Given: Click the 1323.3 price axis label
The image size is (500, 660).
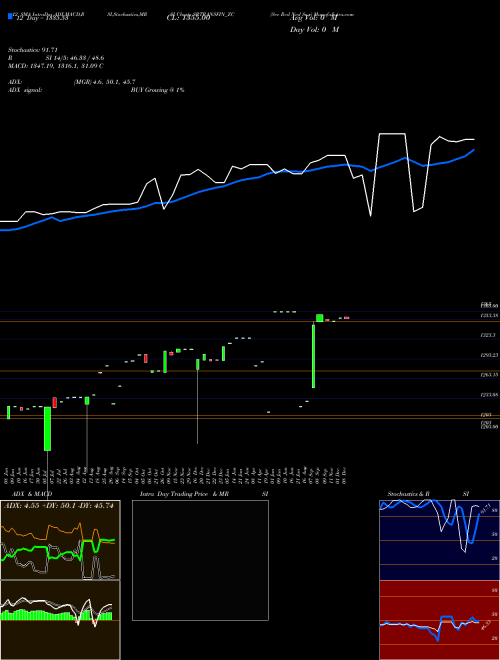Looking at the screenshot, I should (488, 335).
